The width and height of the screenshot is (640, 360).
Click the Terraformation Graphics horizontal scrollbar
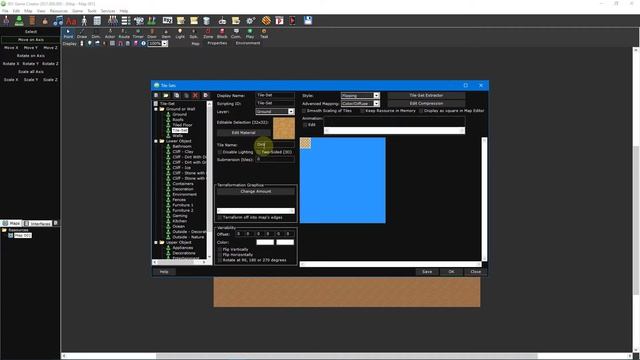256,211
